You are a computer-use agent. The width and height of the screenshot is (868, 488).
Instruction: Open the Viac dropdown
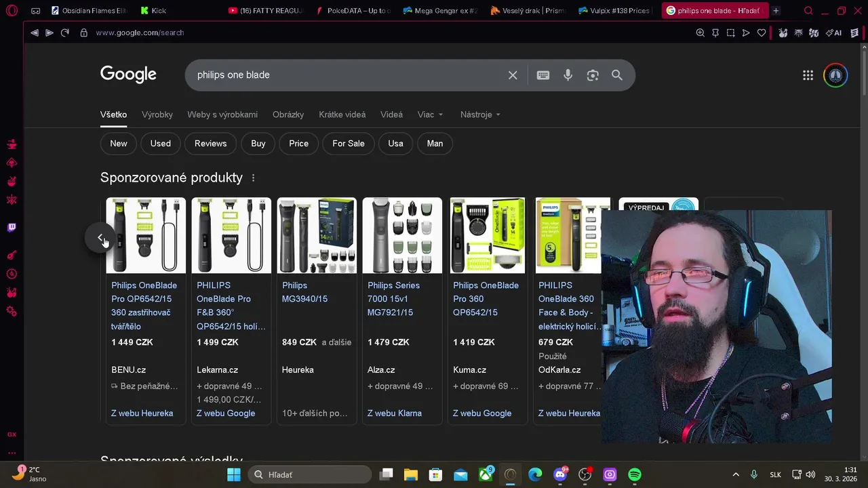click(431, 115)
